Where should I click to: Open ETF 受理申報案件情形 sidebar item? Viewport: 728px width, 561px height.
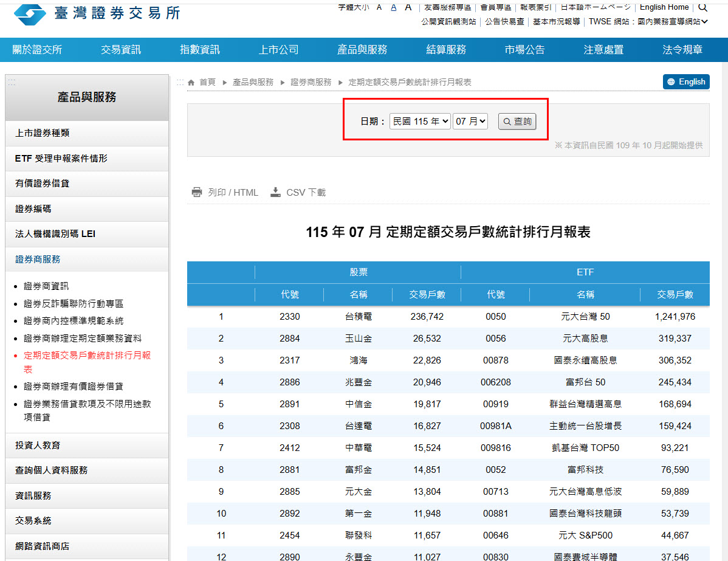(x=87, y=159)
